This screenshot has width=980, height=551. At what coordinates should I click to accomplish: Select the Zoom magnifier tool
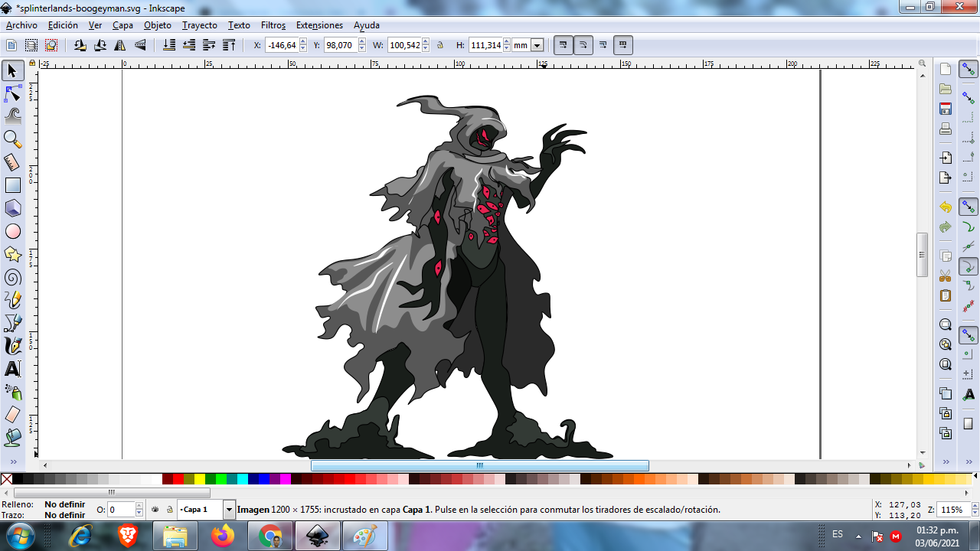[x=12, y=139]
